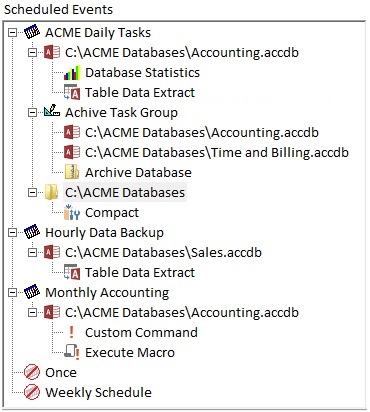370x412 pixels.
Task: Collapse the Hourly Data Backup node
Action: point(12,233)
